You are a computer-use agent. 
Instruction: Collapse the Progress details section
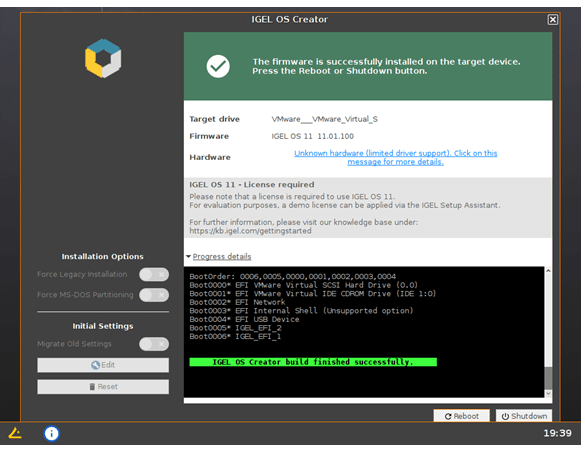click(219, 256)
